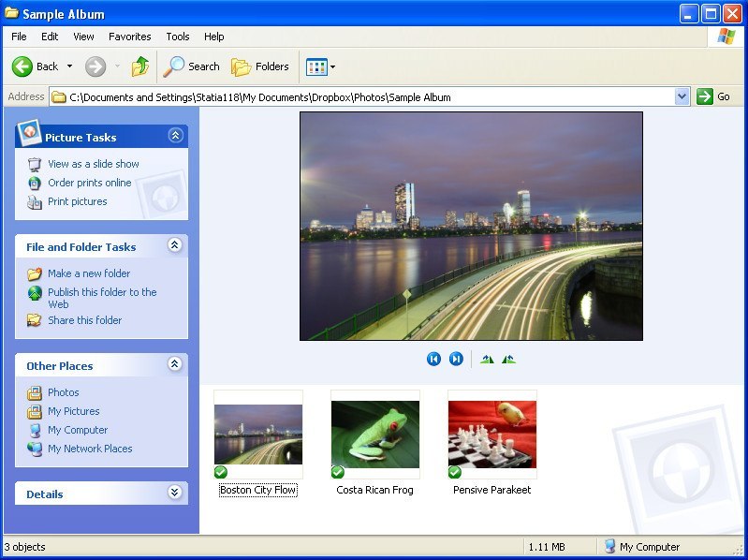The height and width of the screenshot is (560, 748).
Task: Open the View menu
Action: (x=83, y=37)
